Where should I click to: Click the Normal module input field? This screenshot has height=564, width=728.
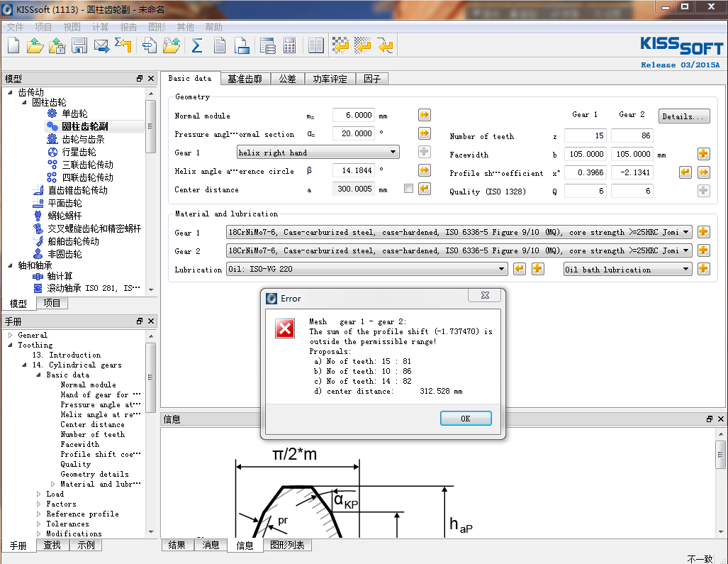point(353,115)
